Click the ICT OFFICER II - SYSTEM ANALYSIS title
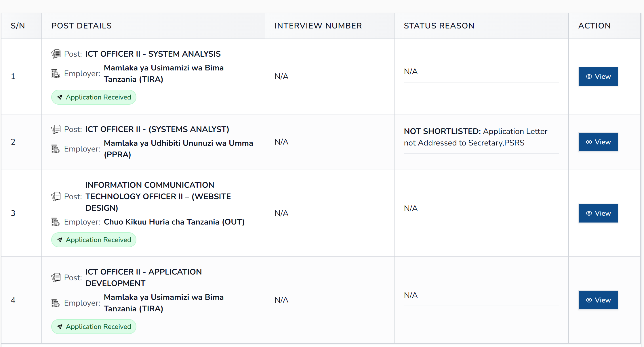Viewport: 644px width, 347px height. coord(153,54)
